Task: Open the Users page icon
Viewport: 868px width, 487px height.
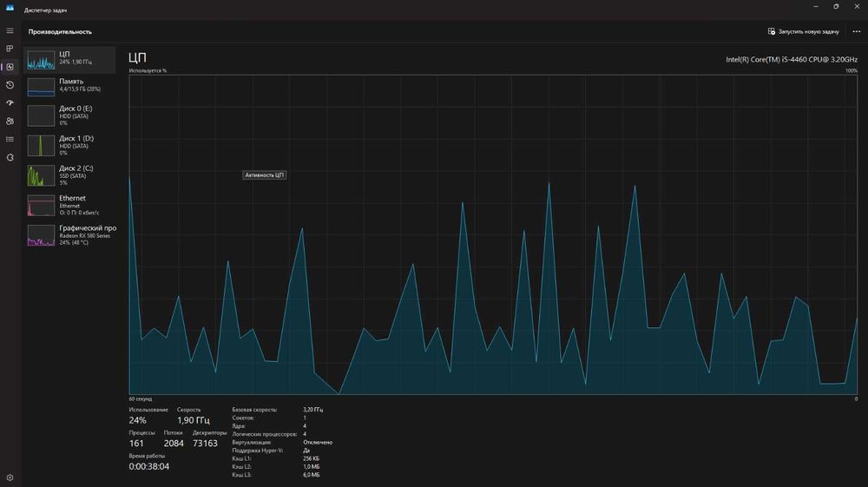Action: [10, 122]
